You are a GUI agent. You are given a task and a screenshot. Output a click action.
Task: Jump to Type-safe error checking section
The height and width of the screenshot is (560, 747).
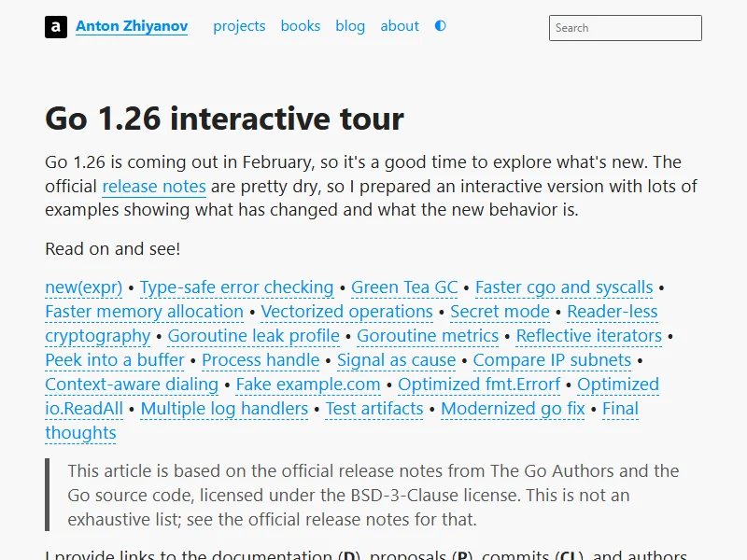click(236, 287)
